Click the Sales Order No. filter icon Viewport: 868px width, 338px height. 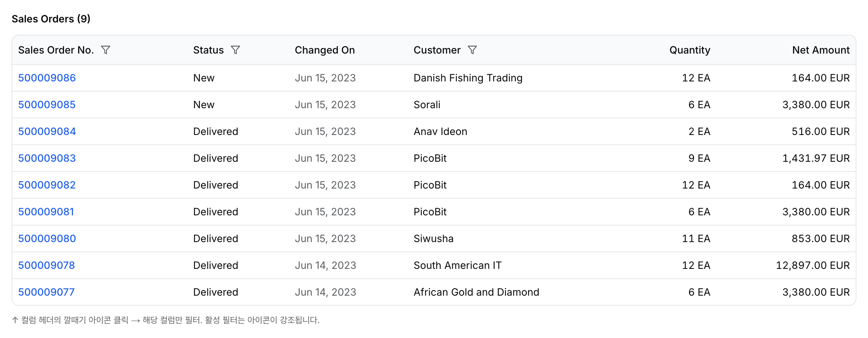click(106, 50)
